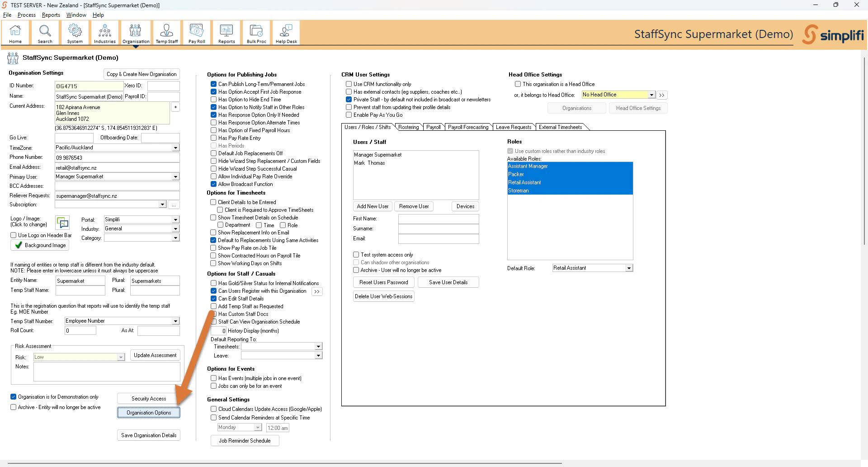The height and width of the screenshot is (467, 868).
Task: Select the Packer role in Available Roles
Action: (x=570, y=174)
